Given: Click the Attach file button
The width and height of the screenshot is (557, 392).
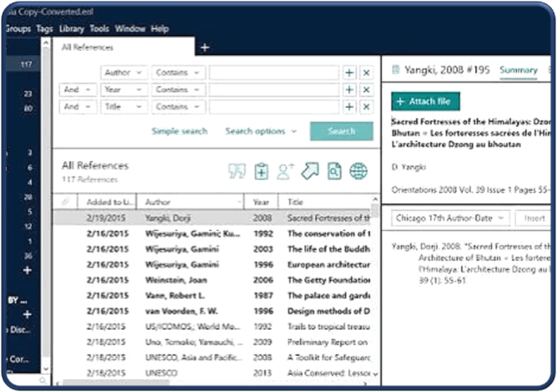Looking at the screenshot, I should pos(426,102).
